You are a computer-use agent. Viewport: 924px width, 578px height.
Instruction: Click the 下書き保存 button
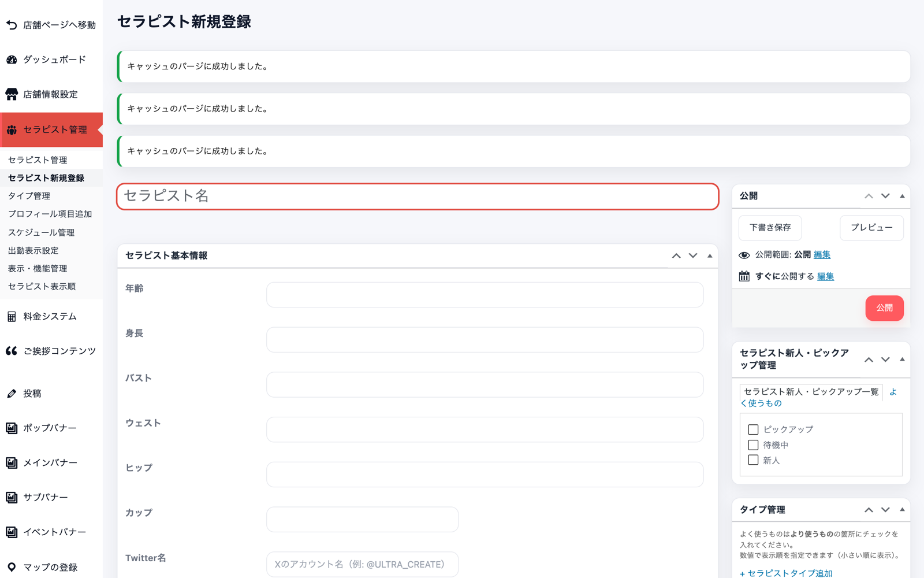pos(770,228)
